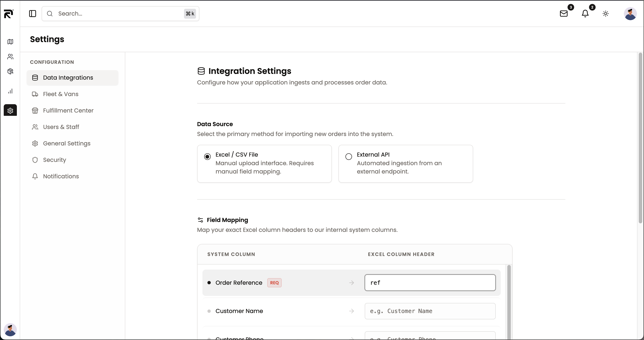Open the profile avatar in header
Viewport: 644px width, 340px height.
click(630, 14)
